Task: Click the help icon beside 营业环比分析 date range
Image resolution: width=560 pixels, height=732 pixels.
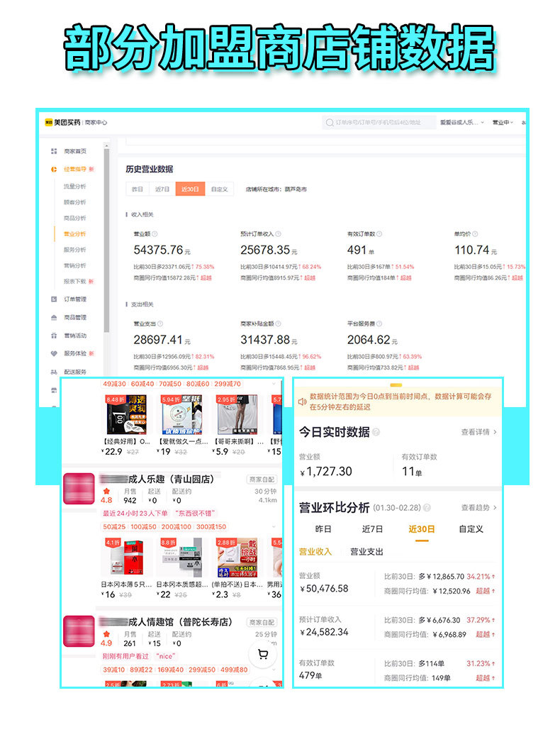Action: click(x=427, y=508)
